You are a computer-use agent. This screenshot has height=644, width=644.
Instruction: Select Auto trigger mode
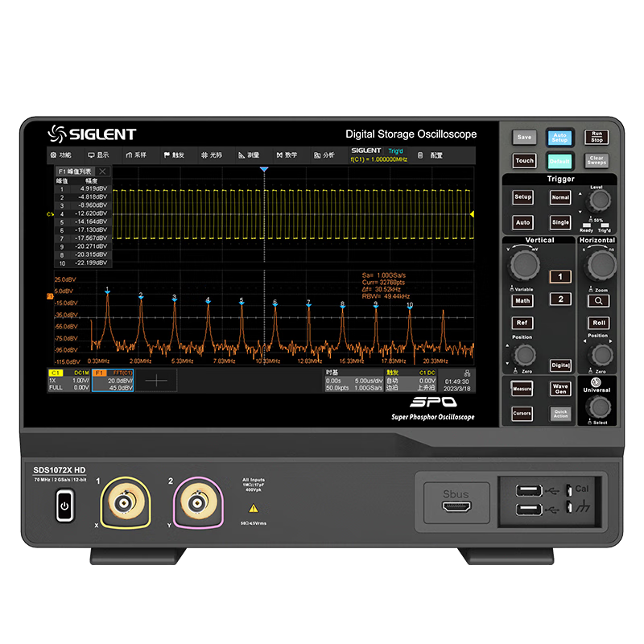[522, 223]
